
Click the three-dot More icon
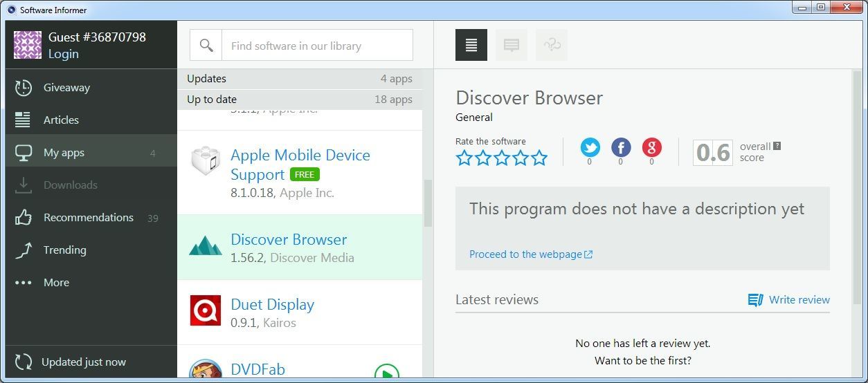pos(24,283)
